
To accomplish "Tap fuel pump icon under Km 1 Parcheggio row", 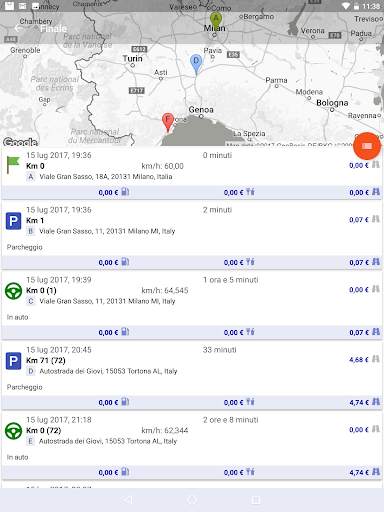I will (x=125, y=262).
